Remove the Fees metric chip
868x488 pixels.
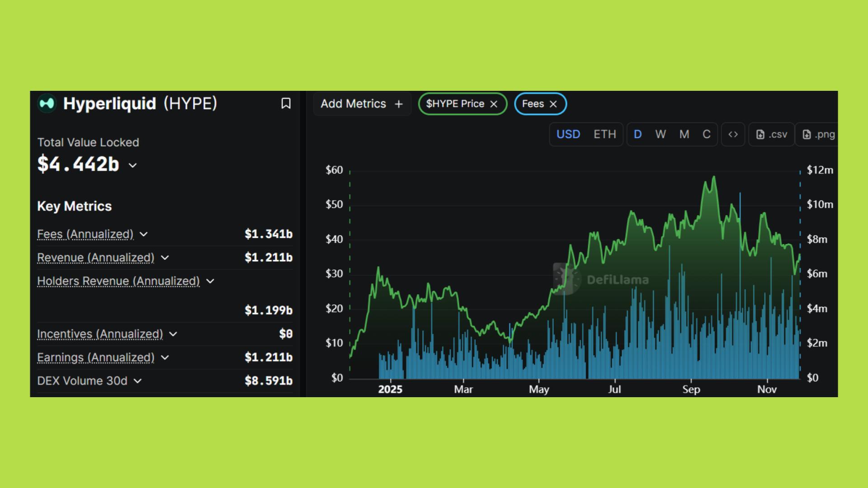pos(553,104)
